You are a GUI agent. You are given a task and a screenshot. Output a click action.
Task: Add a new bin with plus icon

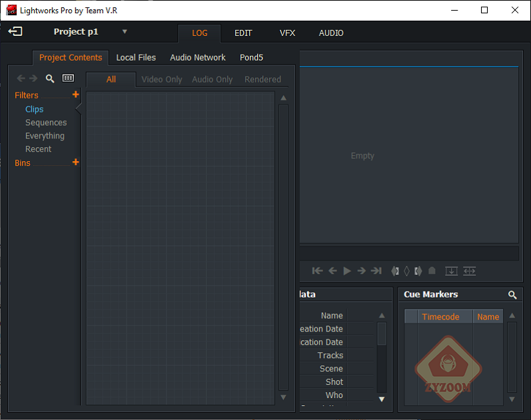click(75, 162)
